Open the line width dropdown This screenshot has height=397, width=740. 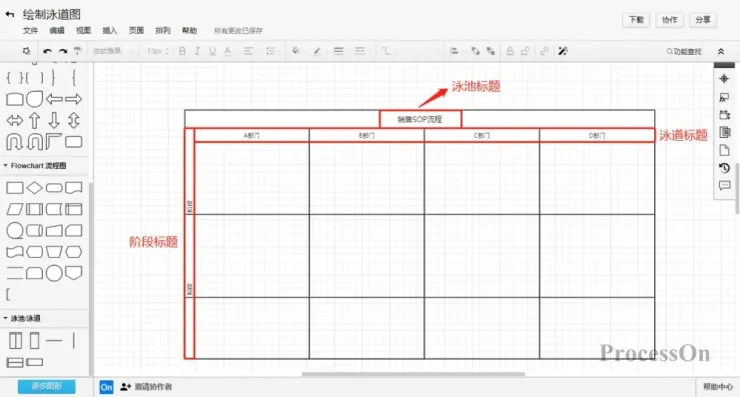point(338,51)
